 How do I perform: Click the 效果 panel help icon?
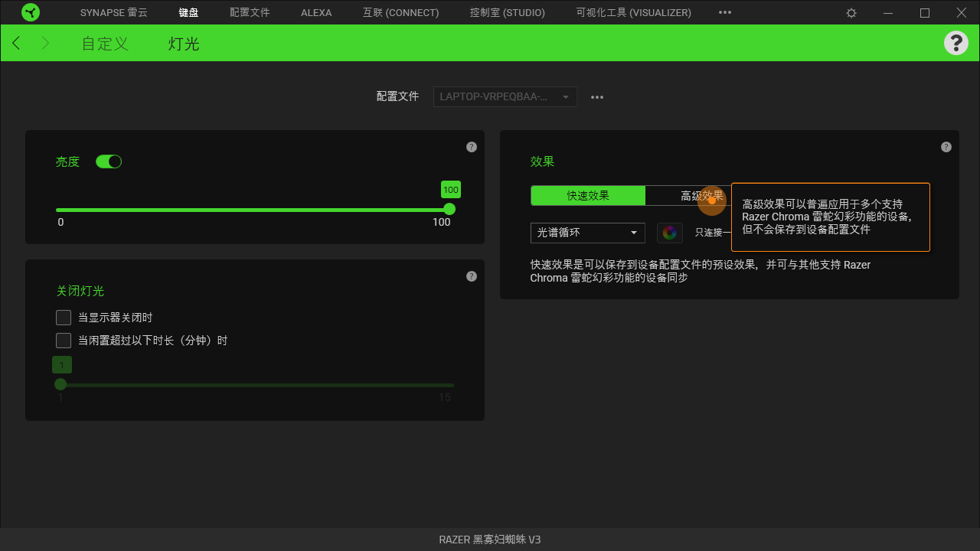[946, 147]
